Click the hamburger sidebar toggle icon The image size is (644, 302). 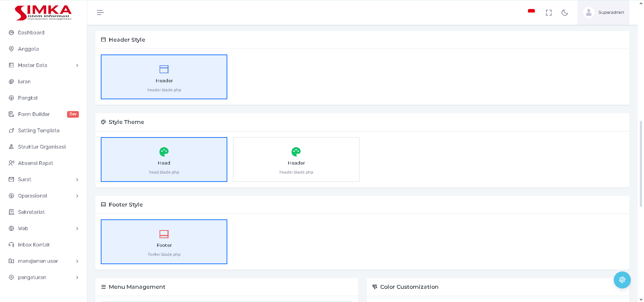[100, 12]
